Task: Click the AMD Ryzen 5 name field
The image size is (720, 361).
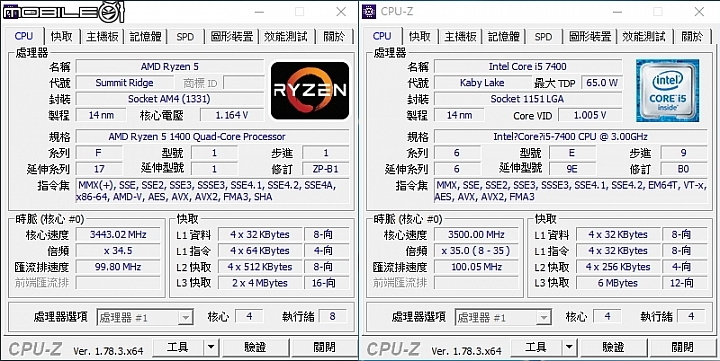Action: pyautogui.click(x=170, y=67)
